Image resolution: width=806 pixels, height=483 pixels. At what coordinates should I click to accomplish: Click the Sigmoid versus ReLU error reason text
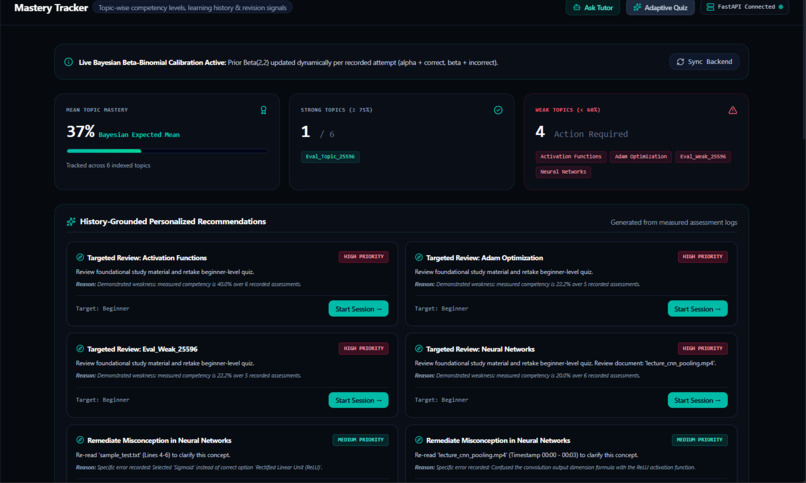pyautogui.click(x=199, y=468)
